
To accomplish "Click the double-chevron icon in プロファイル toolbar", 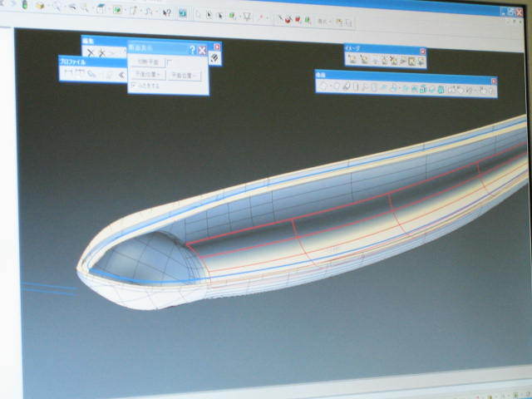I will click(x=122, y=75).
